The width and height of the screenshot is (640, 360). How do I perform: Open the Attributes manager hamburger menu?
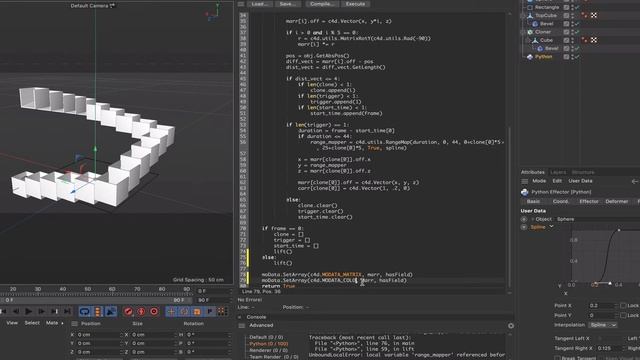tap(524, 181)
